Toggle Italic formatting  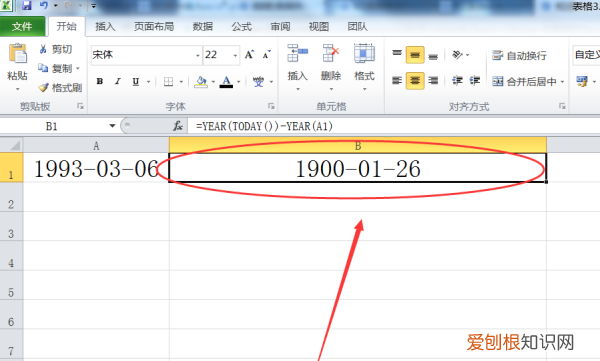[117, 82]
